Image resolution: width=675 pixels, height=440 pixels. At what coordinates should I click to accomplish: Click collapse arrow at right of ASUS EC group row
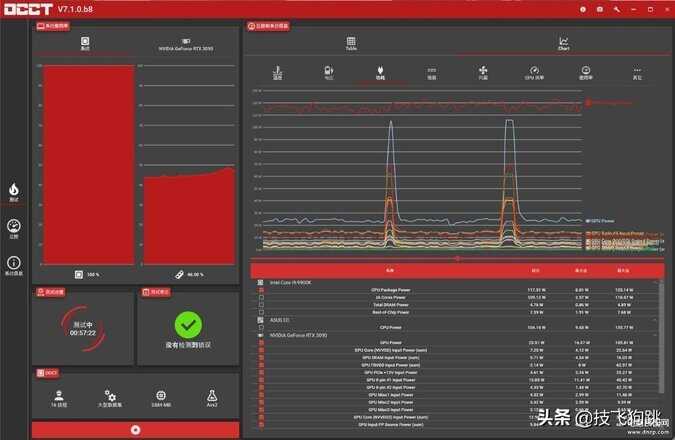point(655,320)
